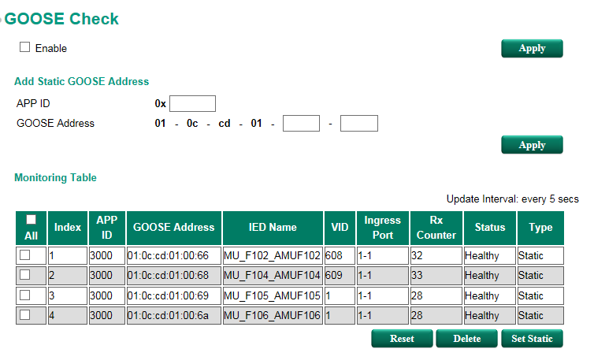
Task: Click the last GOOSE Address octet field
Action: (x=359, y=123)
